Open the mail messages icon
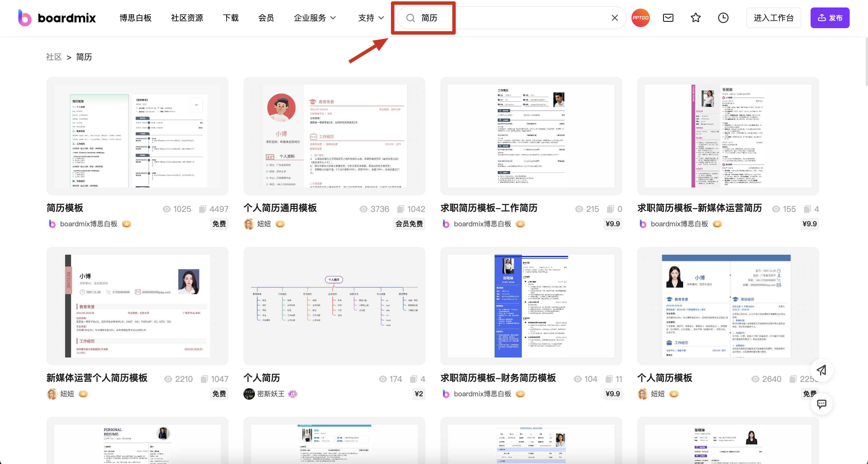 coord(668,18)
